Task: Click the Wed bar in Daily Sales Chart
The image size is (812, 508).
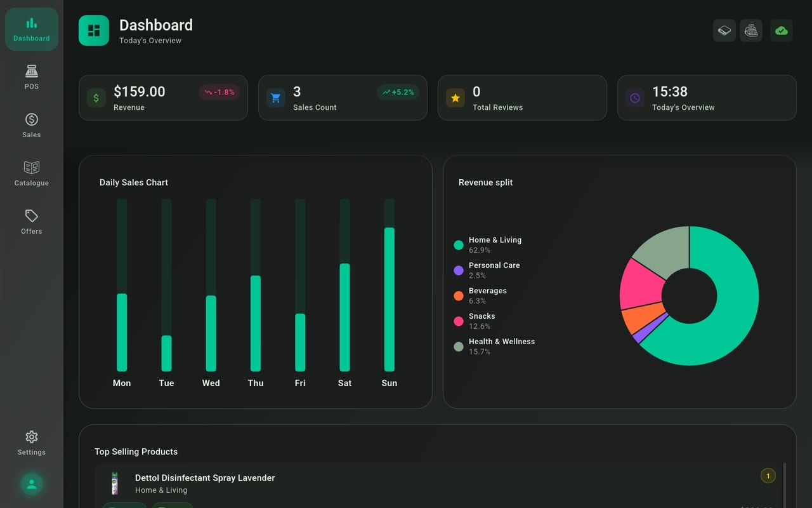Action: [211, 333]
